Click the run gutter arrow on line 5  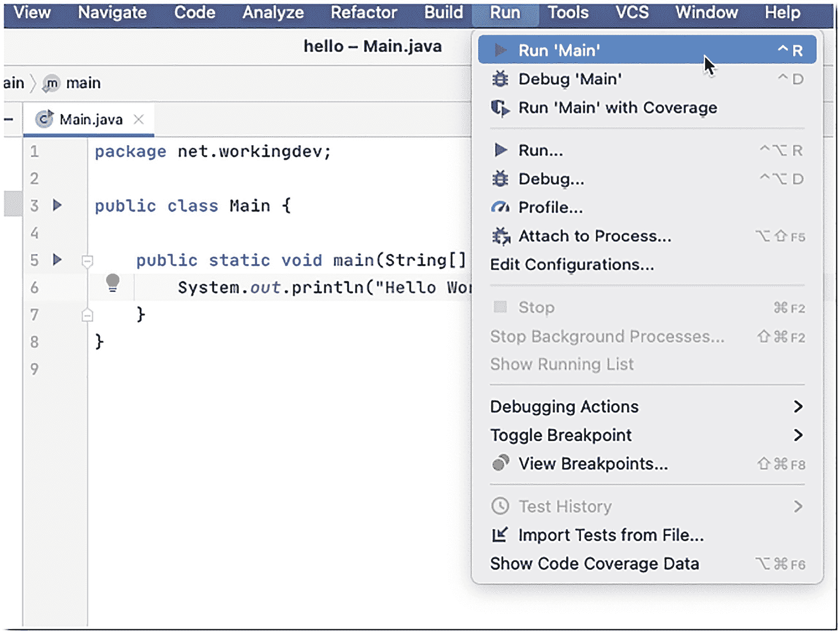tap(57, 259)
